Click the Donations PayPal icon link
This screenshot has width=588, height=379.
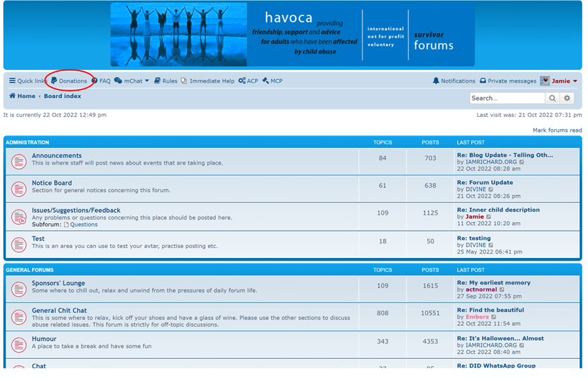click(54, 81)
